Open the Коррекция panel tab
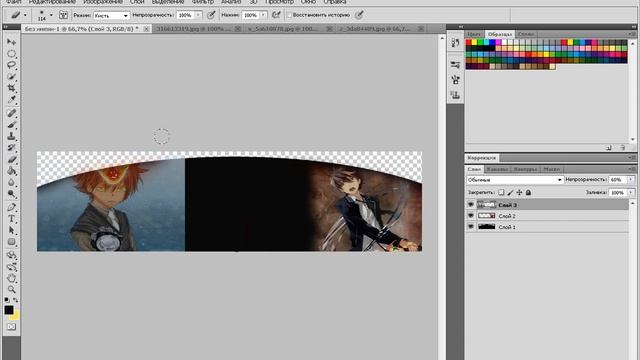This screenshot has width=640, height=360. tap(482, 158)
